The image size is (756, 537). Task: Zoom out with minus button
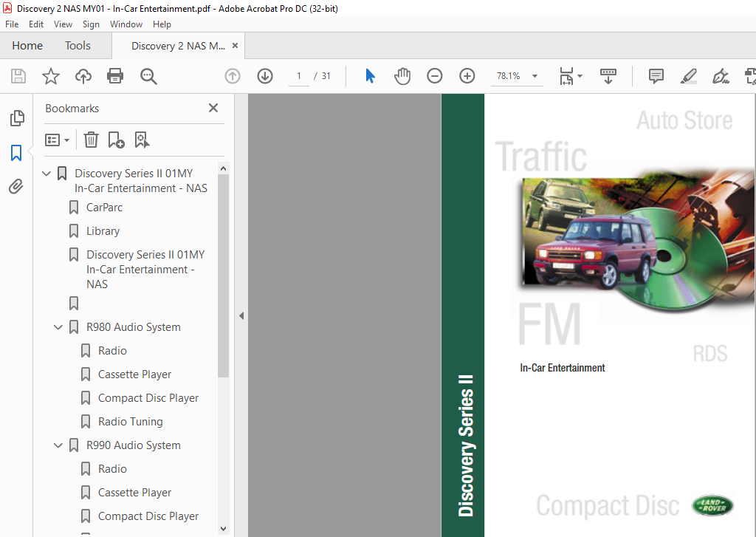434,76
